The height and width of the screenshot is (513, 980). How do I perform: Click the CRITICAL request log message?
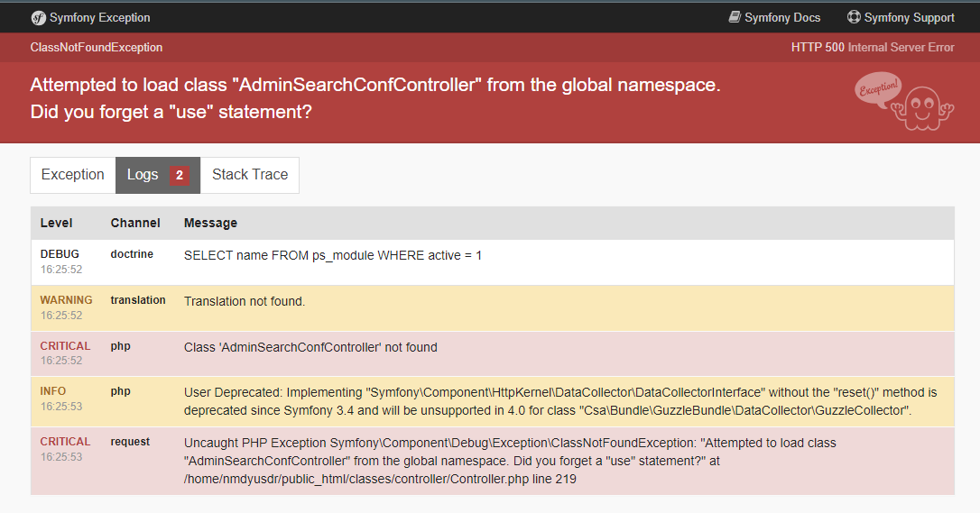coord(509,461)
